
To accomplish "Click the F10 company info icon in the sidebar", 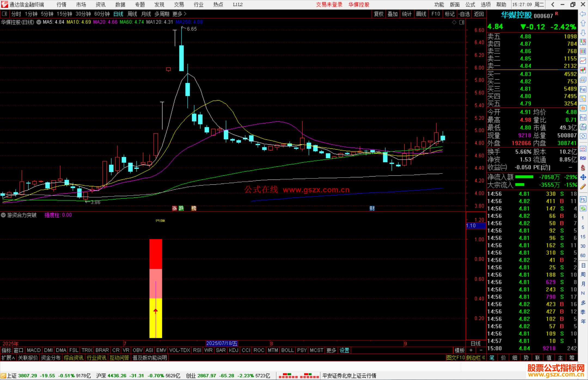I will 583,89.
